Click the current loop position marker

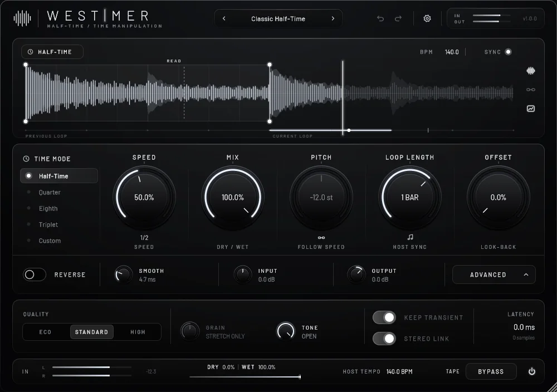(349, 130)
